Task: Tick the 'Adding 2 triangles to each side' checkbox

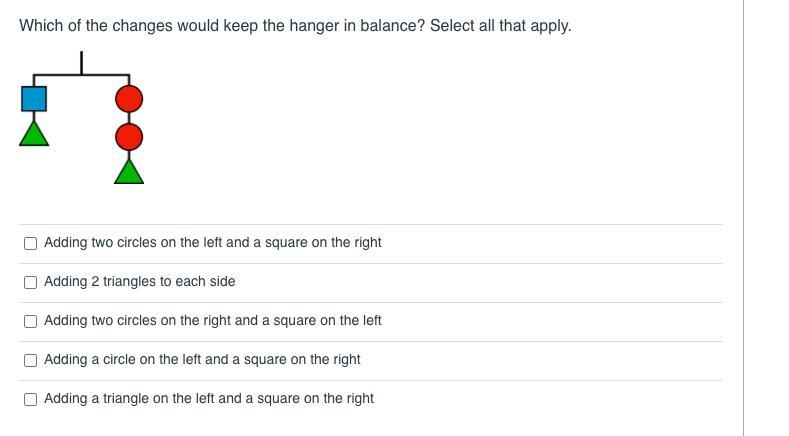Action: pos(30,282)
